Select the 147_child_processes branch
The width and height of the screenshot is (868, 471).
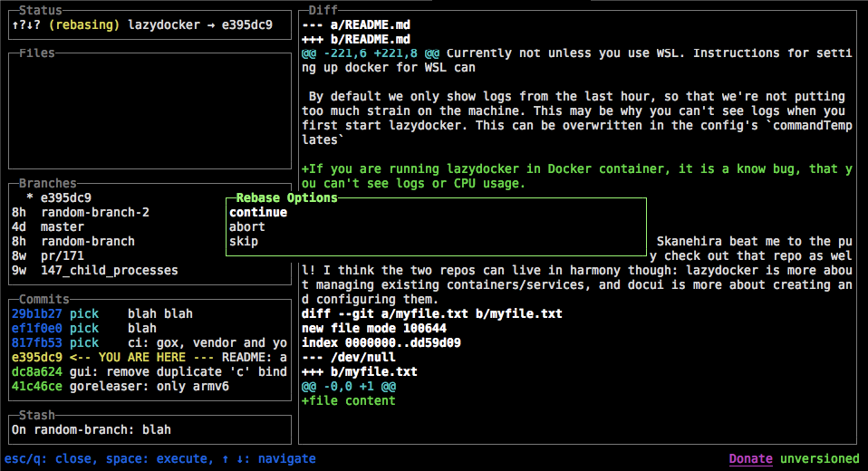pyautogui.click(x=149, y=271)
